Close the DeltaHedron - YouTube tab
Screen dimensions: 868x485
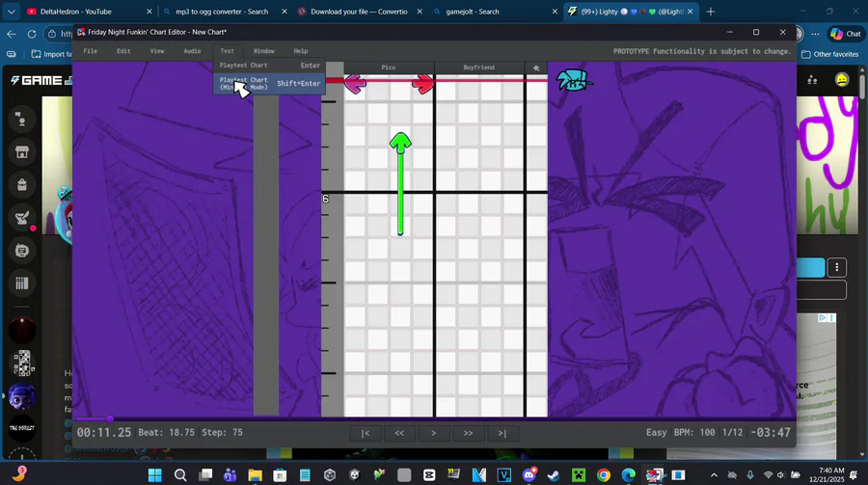(x=149, y=12)
